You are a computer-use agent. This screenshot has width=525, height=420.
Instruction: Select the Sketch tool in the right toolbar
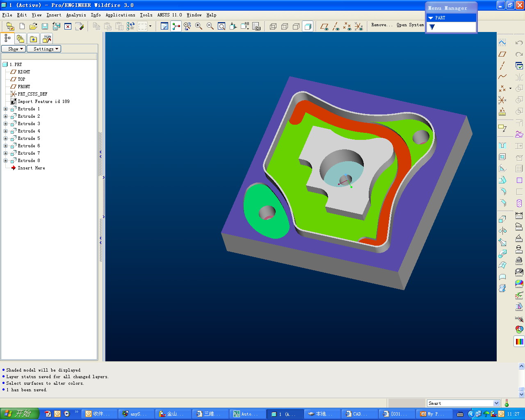coord(502,43)
